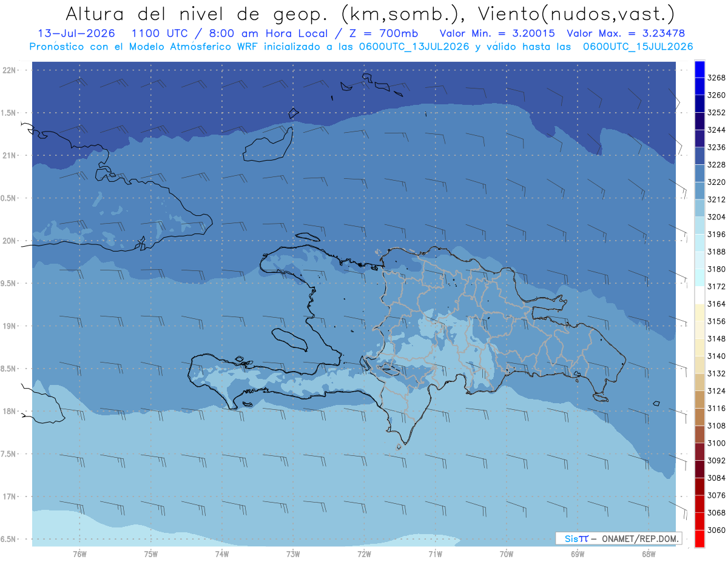Screen dimensions: 728x562
Task: Click the '72W' longitude label
Action: coord(364,554)
